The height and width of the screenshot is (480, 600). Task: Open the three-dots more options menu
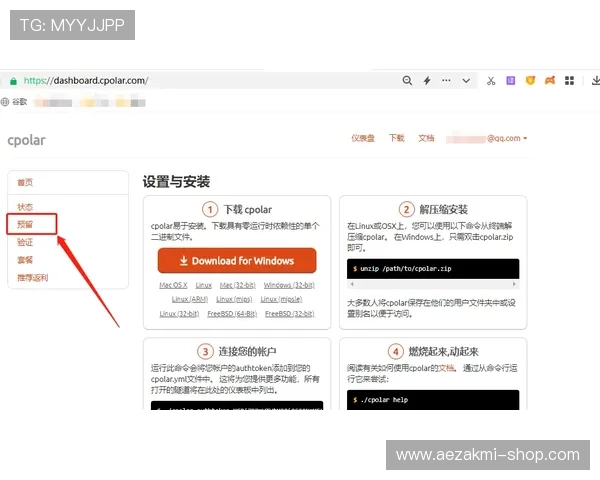[x=446, y=80]
